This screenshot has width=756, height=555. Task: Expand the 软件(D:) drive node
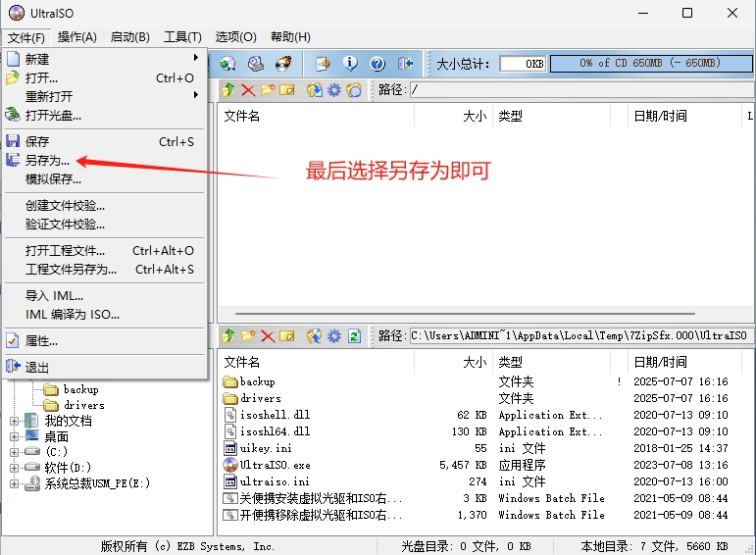tap(15, 468)
